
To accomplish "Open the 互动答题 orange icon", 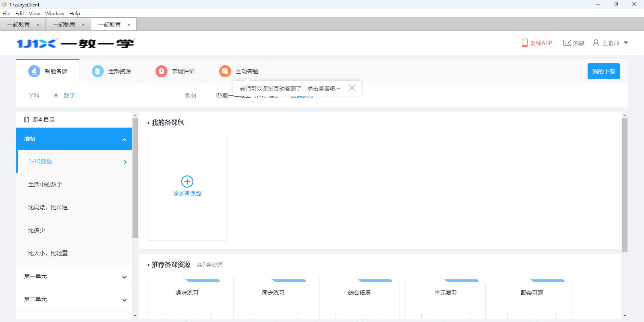I will (x=225, y=71).
